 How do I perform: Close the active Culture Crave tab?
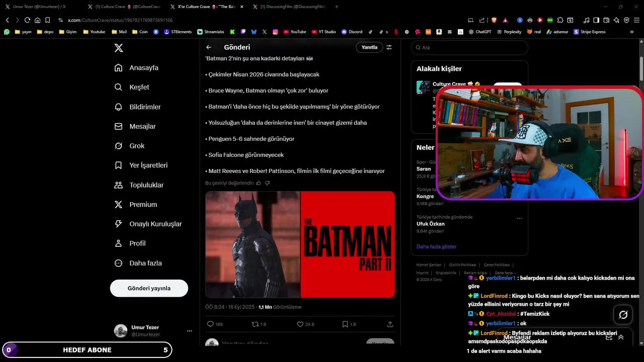pyautogui.click(x=242, y=7)
